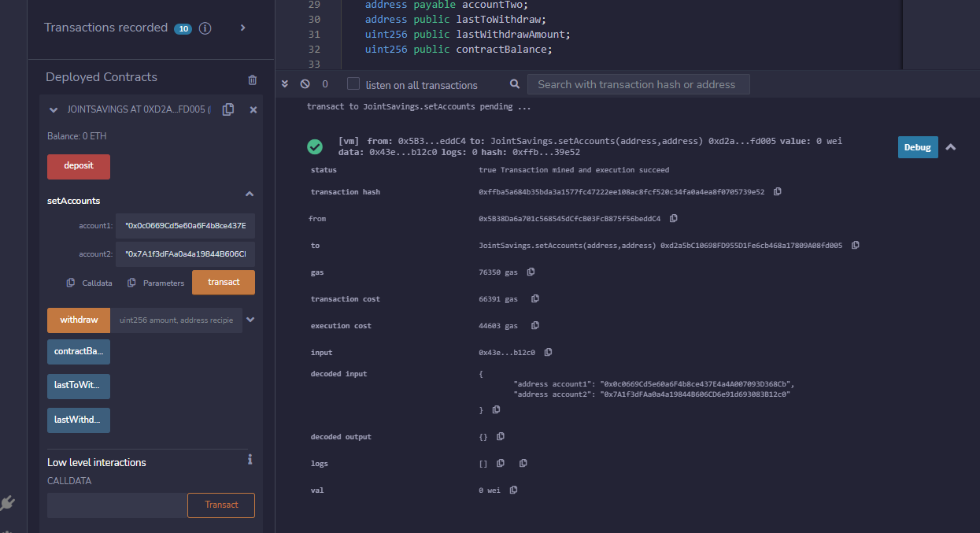Image resolution: width=980 pixels, height=533 pixels.
Task: Click the low level Transact button
Action: [x=221, y=505]
